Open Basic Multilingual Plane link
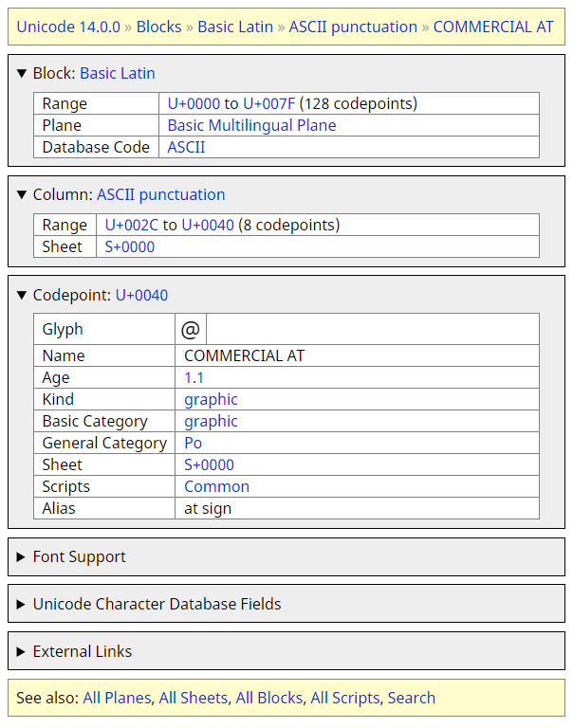Screen dimensions: 573x728 (x=252, y=125)
